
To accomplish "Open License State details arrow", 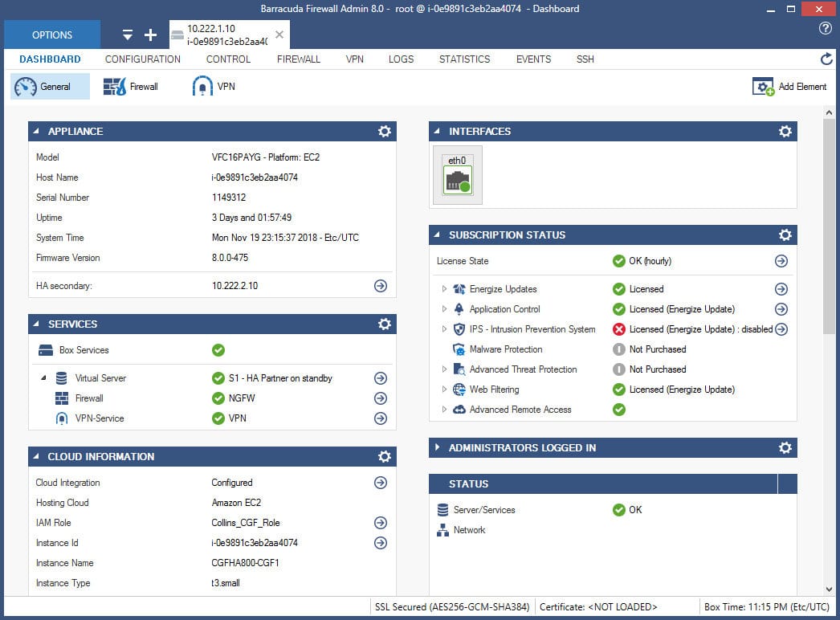I will click(781, 261).
